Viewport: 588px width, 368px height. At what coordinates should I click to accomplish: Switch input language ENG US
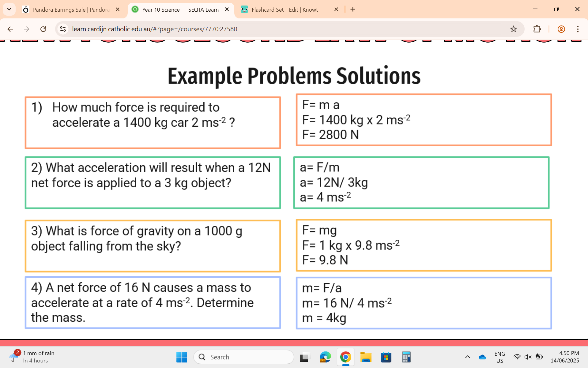pyautogui.click(x=500, y=357)
